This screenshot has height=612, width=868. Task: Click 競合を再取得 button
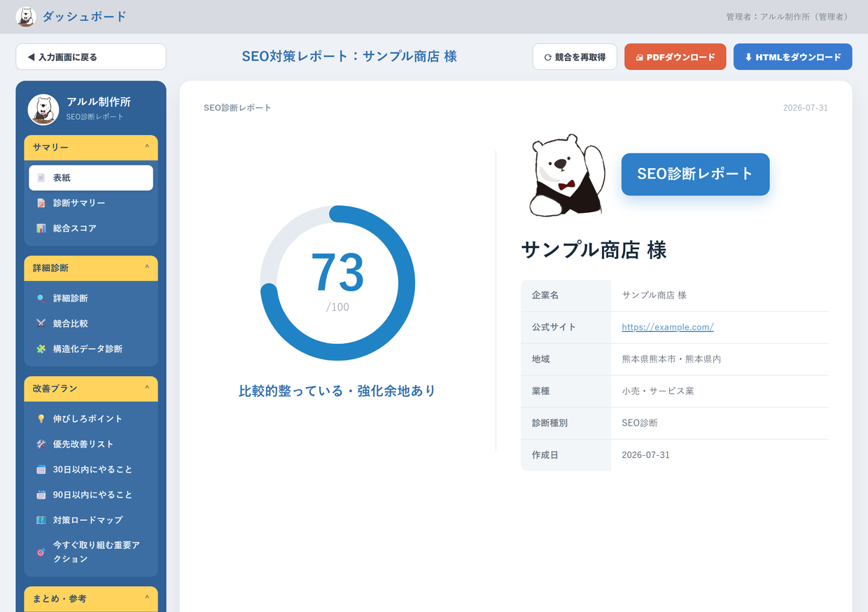pos(574,57)
